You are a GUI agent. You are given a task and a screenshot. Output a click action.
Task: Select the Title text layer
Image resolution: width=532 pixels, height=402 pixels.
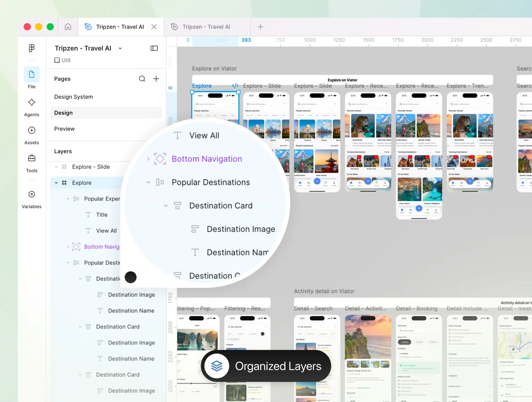pos(102,215)
